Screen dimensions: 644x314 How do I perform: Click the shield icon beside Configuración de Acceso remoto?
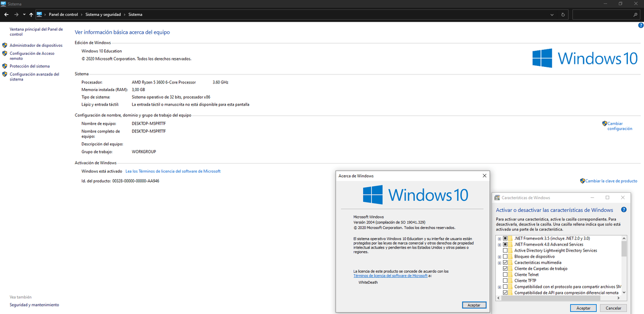click(x=5, y=53)
